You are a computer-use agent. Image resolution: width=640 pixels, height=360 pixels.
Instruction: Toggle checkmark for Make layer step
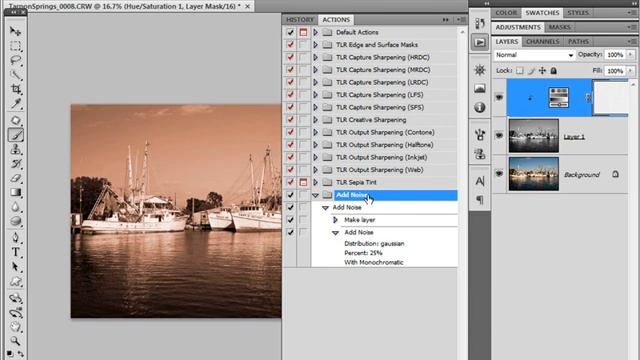tap(290, 220)
